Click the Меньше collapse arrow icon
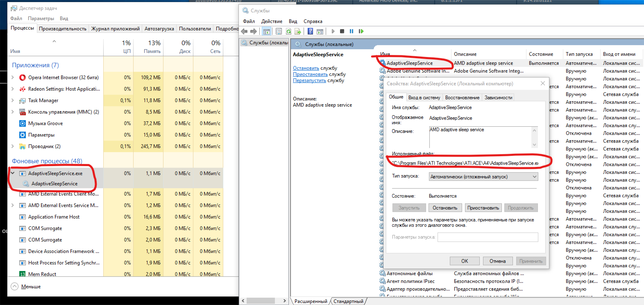 click(14, 287)
